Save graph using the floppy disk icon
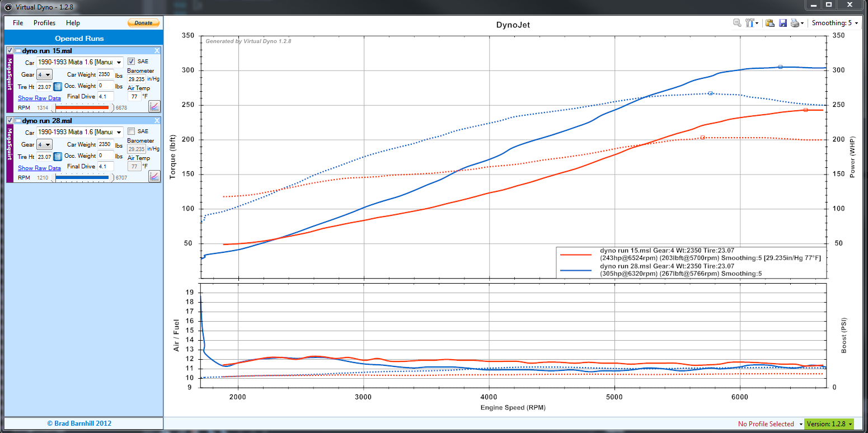 coord(782,23)
